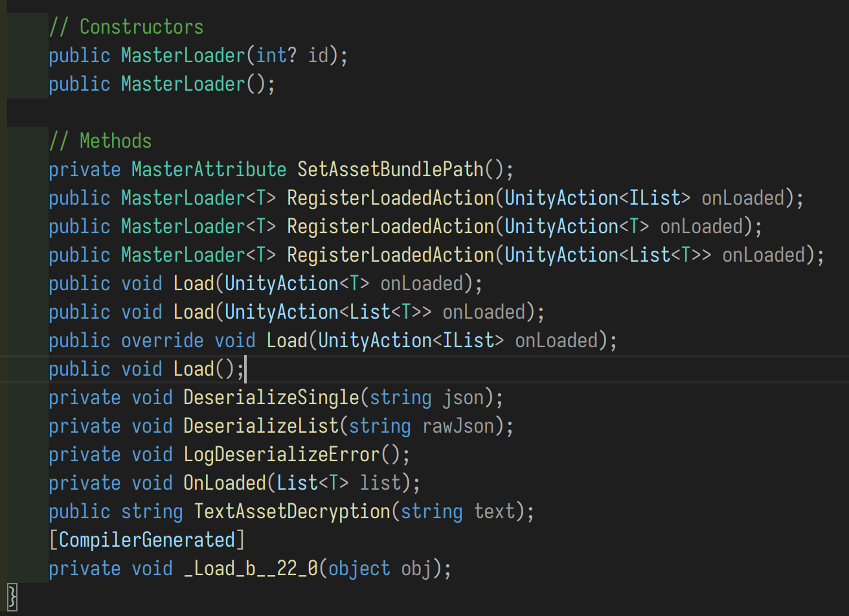The height and width of the screenshot is (616, 849).
Task: Click the "// Methods" comment line
Action: (100, 141)
